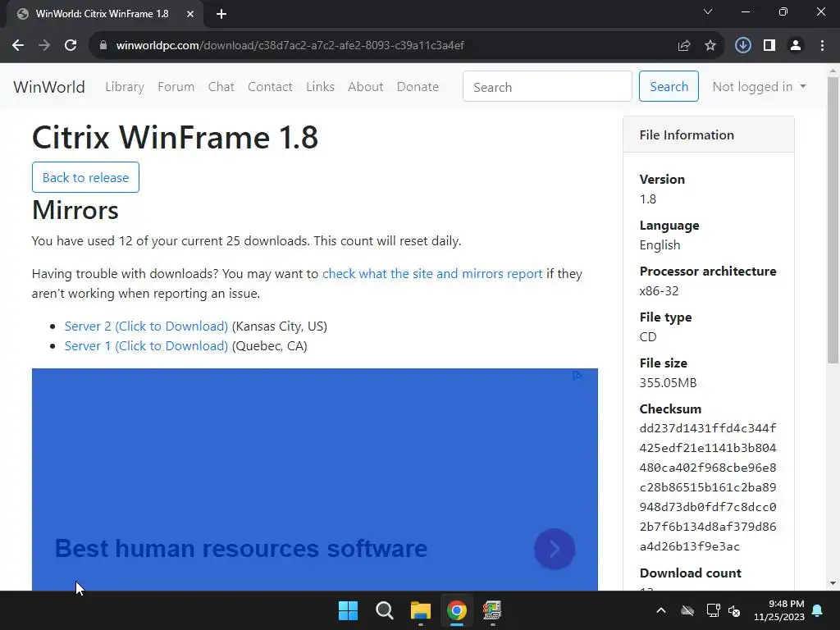This screenshot has height=630, width=840.
Task: Open File Explorer from the taskbar
Action: click(421, 610)
